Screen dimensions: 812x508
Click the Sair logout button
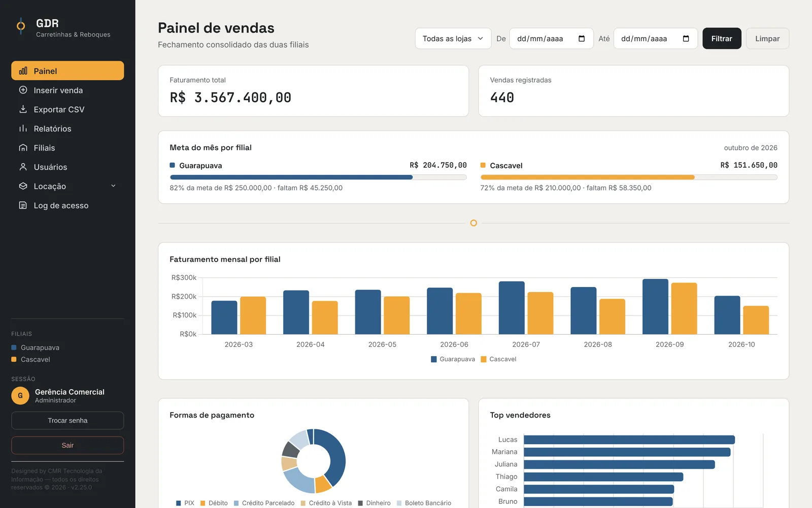click(67, 446)
